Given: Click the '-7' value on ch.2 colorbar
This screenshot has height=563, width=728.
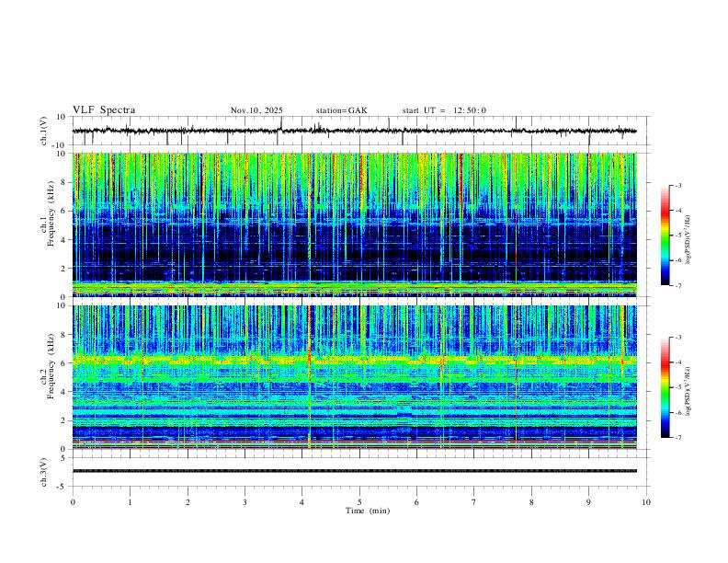Looking at the screenshot, I should pos(677,438).
